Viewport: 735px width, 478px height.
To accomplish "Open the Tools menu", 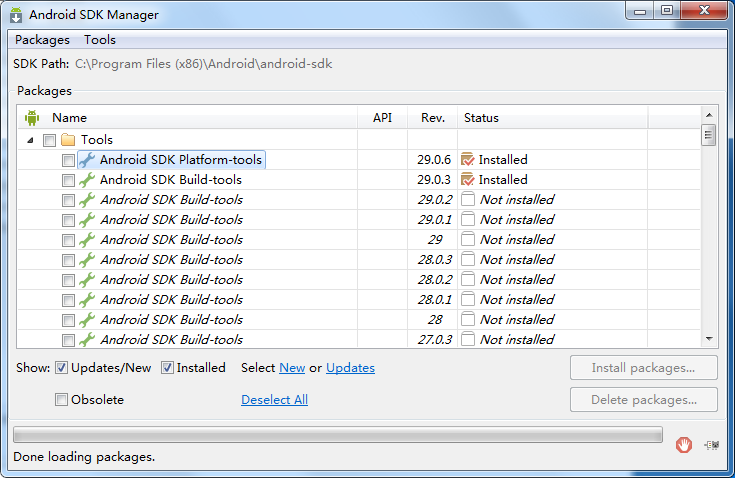I will point(100,40).
